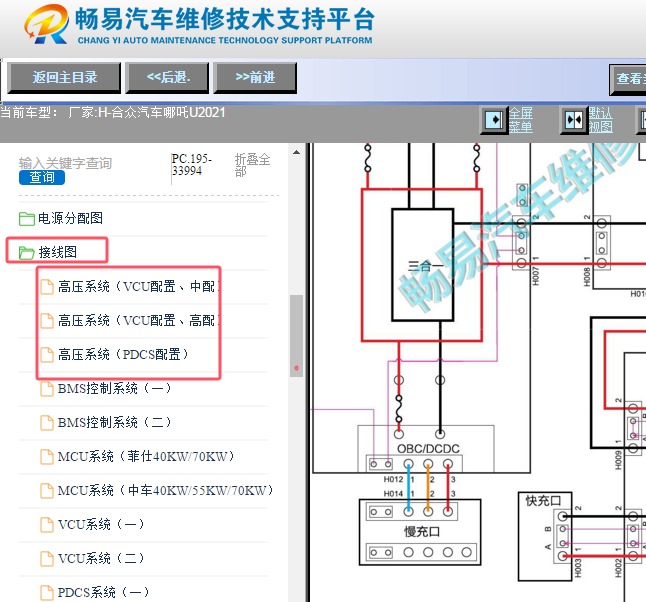The width and height of the screenshot is (646, 602).
Task: Click the default view icon
Action: pyautogui.click(x=573, y=120)
